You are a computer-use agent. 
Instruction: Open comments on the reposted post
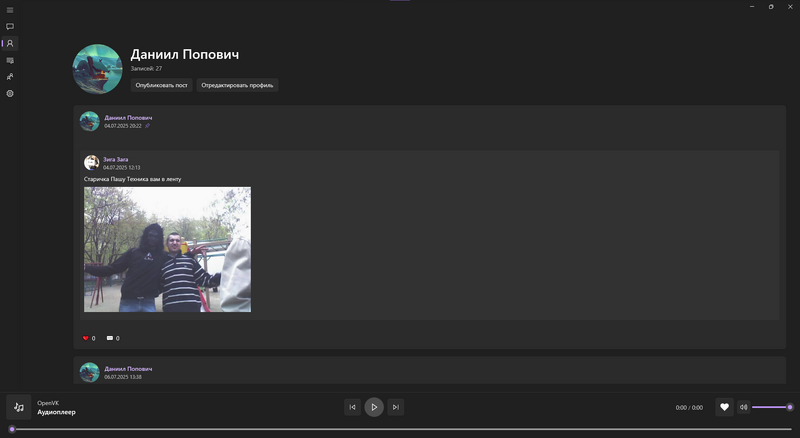click(x=111, y=338)
